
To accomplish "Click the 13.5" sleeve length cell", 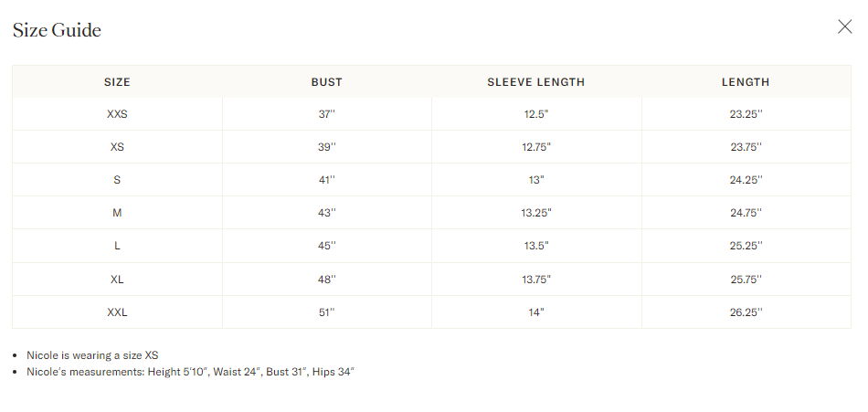I will (536, 246).
